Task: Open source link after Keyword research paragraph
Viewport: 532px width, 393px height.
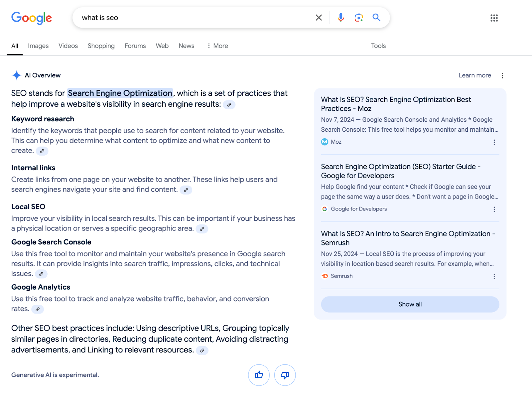Action: point(42,151)
